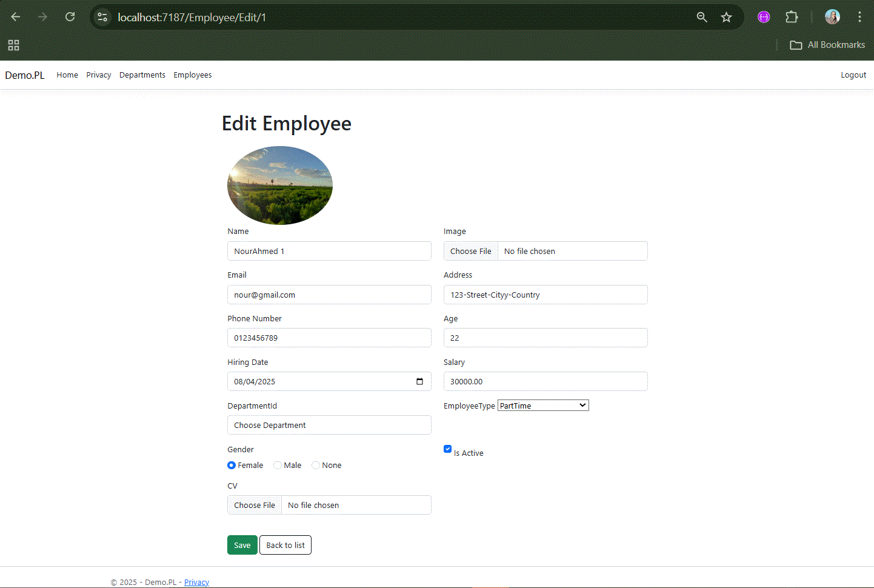Click Choose File for the Image field

click(x=471, y=251)
